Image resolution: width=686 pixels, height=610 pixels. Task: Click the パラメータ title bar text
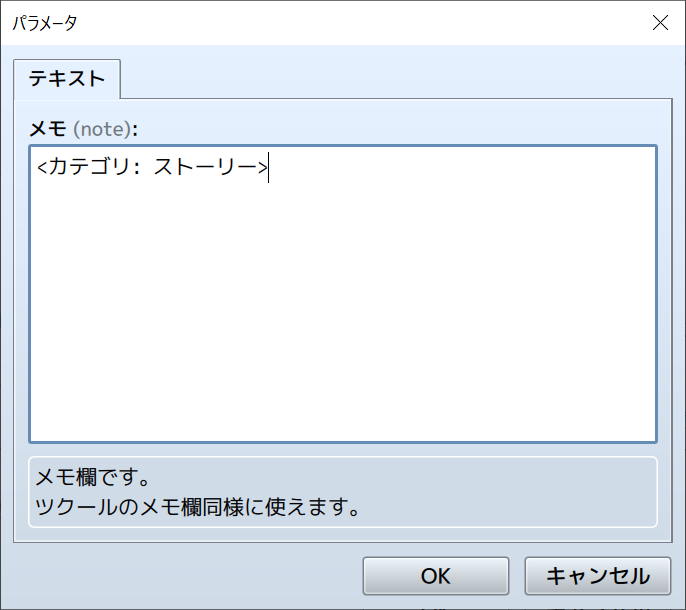pos(44,23)
